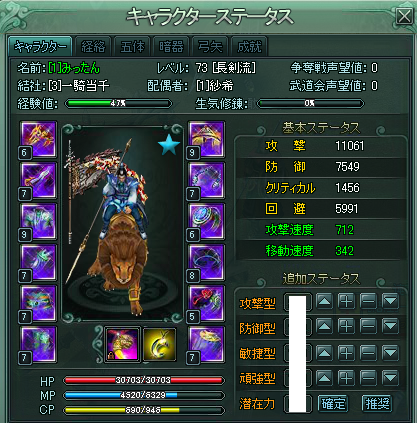Open the locked mount item slot
417x424 pixels.
122,344
